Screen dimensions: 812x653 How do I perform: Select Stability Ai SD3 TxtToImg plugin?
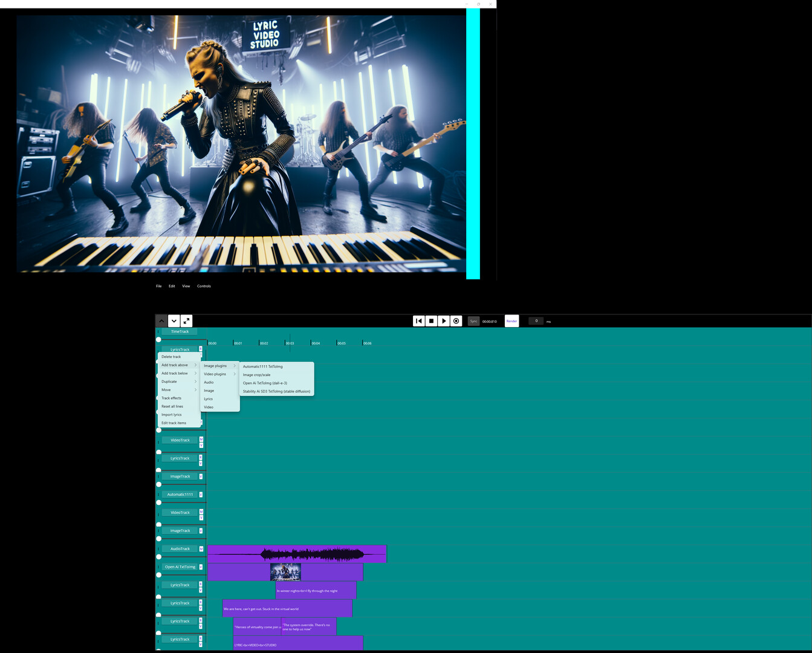click(277, 391)
